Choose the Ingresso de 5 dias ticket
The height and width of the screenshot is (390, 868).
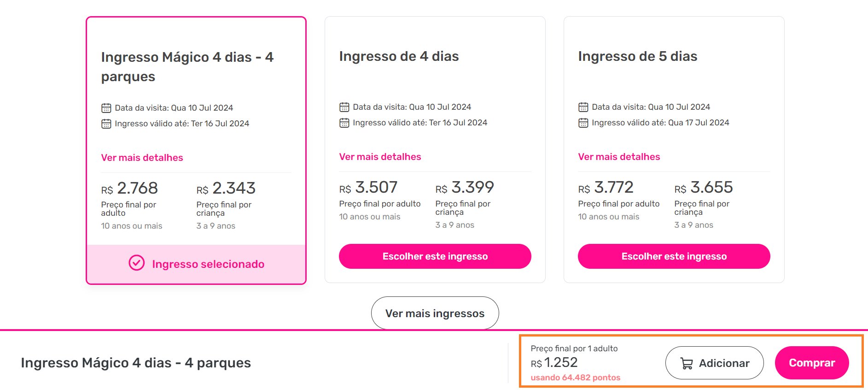point(674,256)
